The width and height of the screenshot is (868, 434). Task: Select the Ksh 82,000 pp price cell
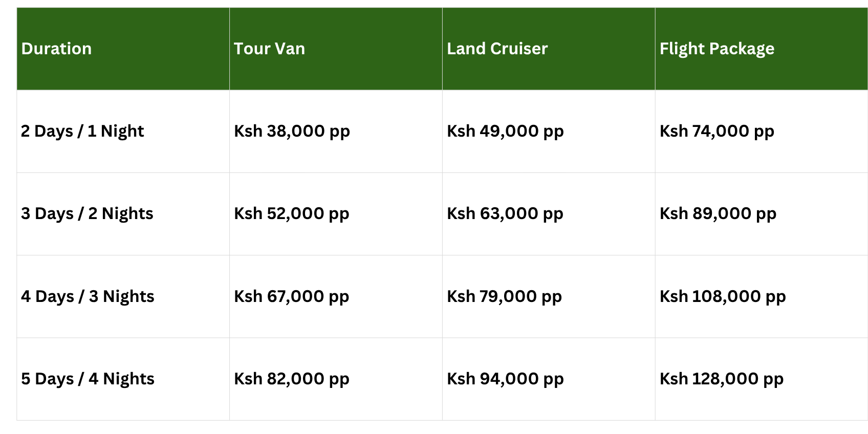click(x=291, y=379)
